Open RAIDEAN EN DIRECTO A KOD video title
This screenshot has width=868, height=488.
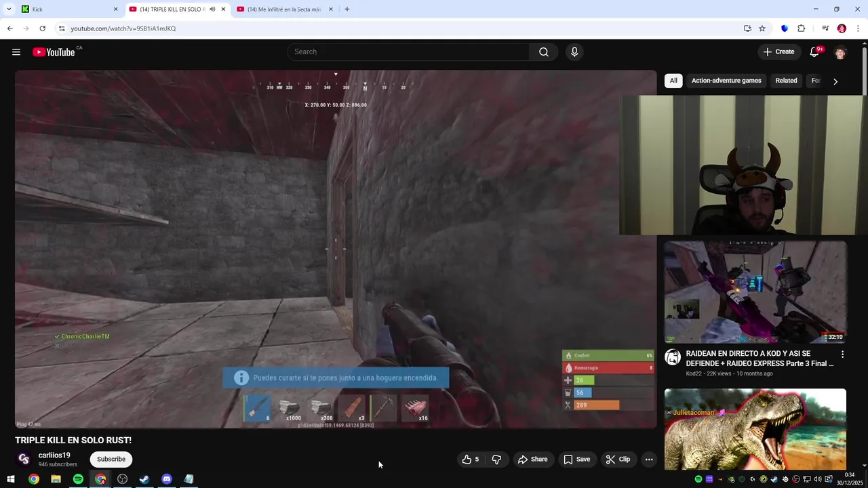tap(759, 359)
